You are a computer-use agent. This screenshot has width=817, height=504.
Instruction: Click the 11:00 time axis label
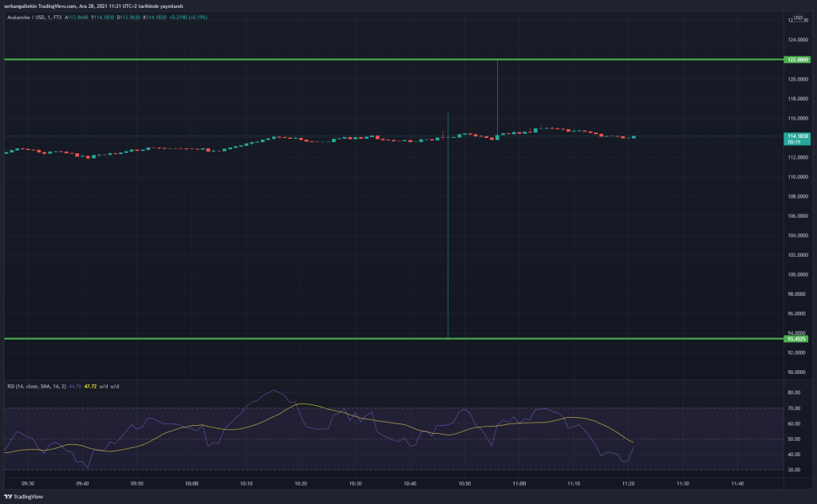[x=519, y=483]
